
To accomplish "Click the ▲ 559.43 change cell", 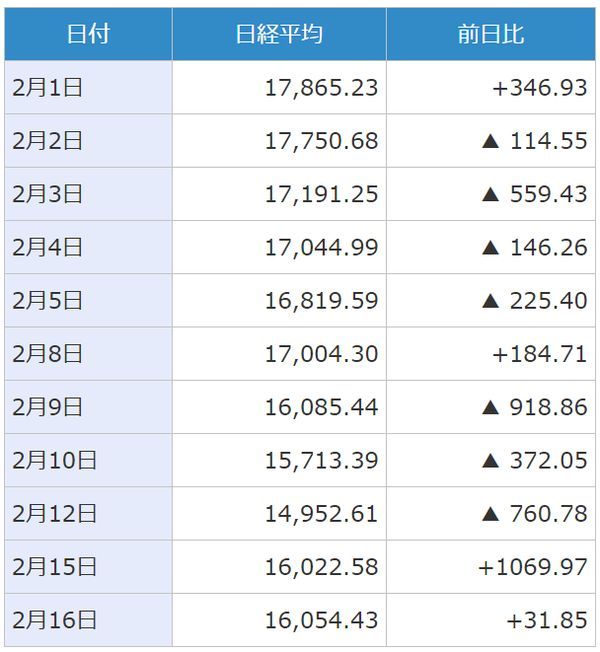I will 534,194.
